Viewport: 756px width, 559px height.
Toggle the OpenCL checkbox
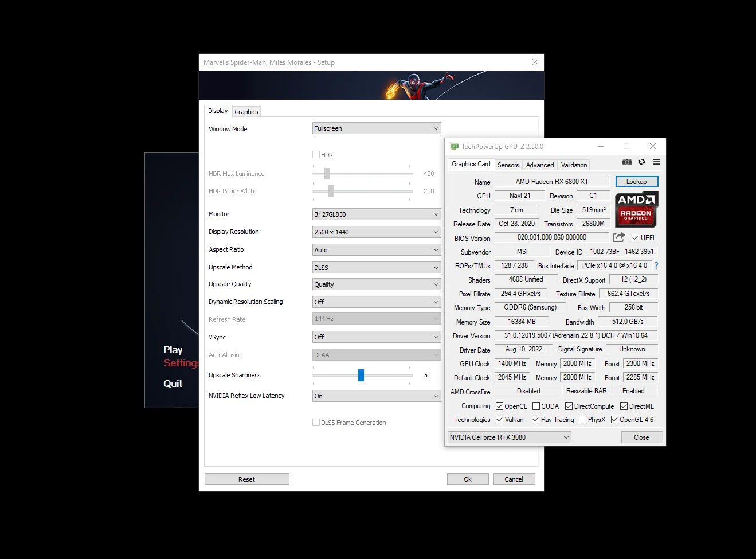point(500,406)
